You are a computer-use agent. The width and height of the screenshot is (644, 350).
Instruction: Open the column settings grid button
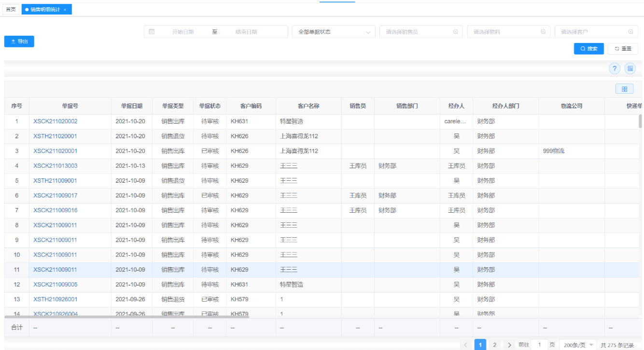[x=625, y=89]
